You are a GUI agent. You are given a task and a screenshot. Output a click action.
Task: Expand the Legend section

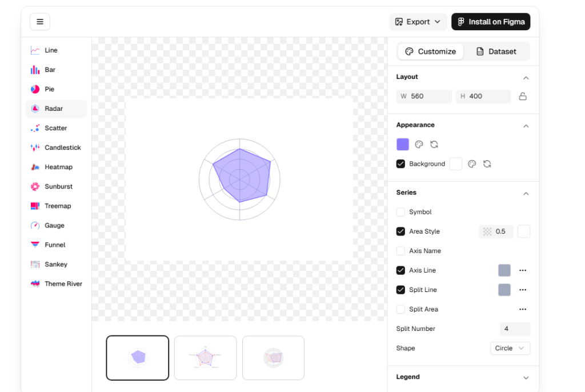pos(526,377)
